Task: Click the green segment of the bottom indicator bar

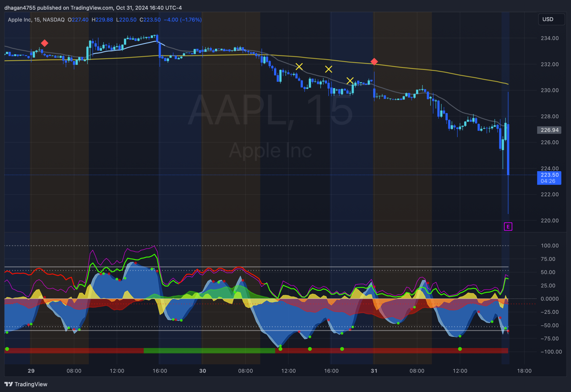Action: (209, 351)
